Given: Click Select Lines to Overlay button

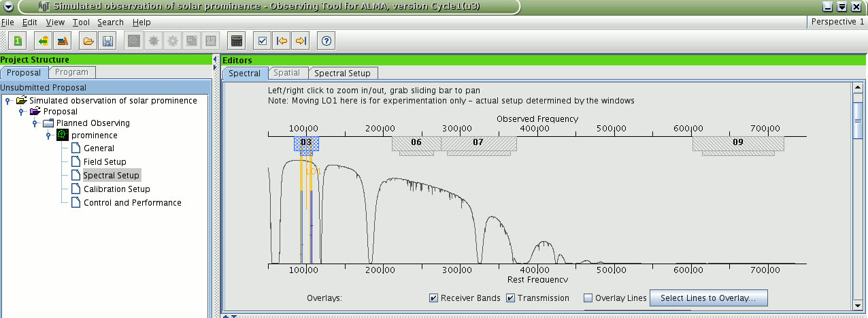Looking at the screenshot, I should (x=708, y=298).
